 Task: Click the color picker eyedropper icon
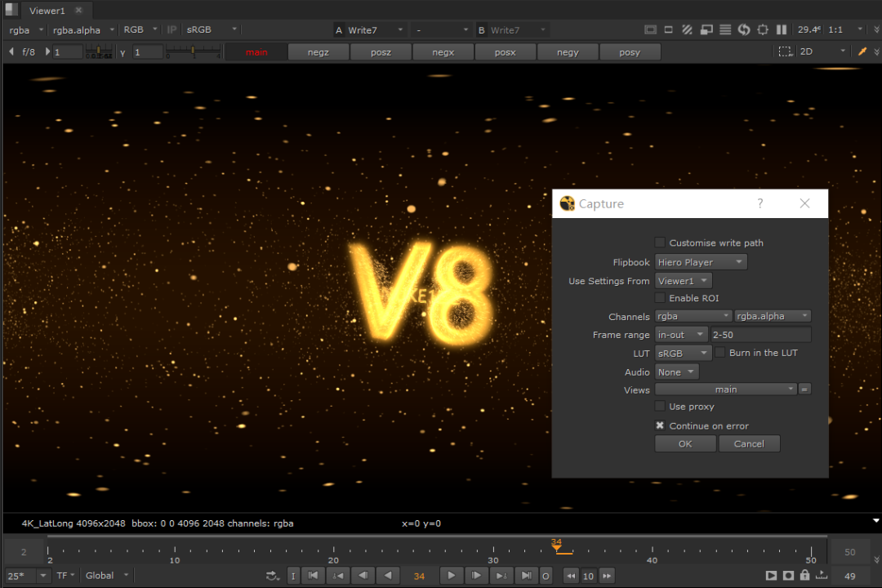coord(862,51)
